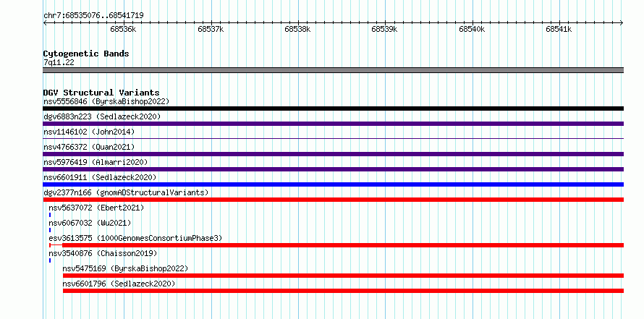Click the dgv6883n223 purple variant bar
The height and width of the screenshot is (319, 644).
[x=333, y=124]
